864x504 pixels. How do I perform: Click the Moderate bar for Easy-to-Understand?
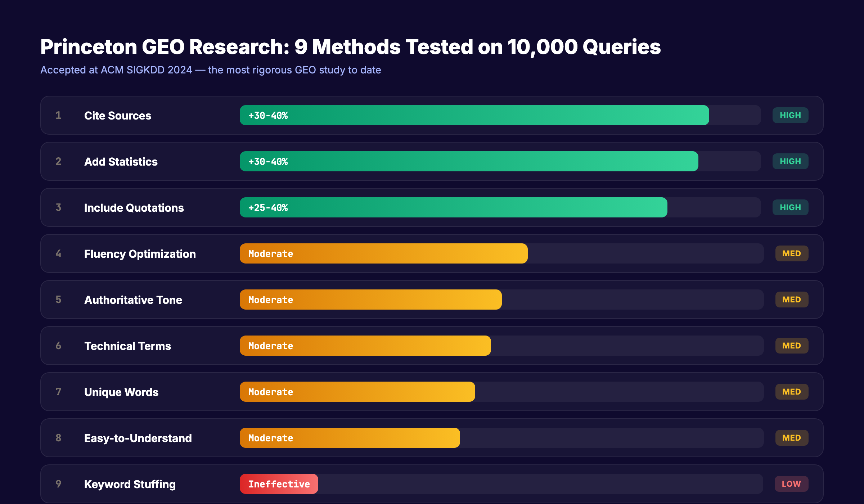tap(349, 438)
